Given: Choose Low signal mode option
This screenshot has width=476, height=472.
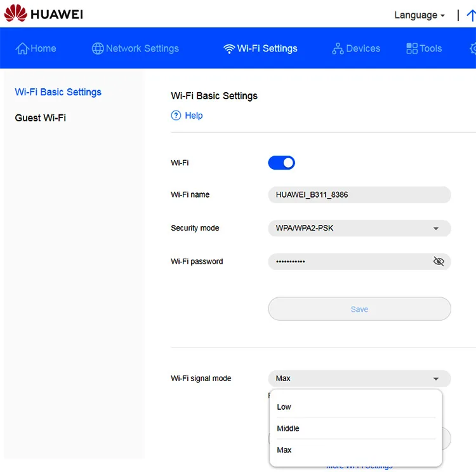Looking at the screenshot, I should pos(284,407).
